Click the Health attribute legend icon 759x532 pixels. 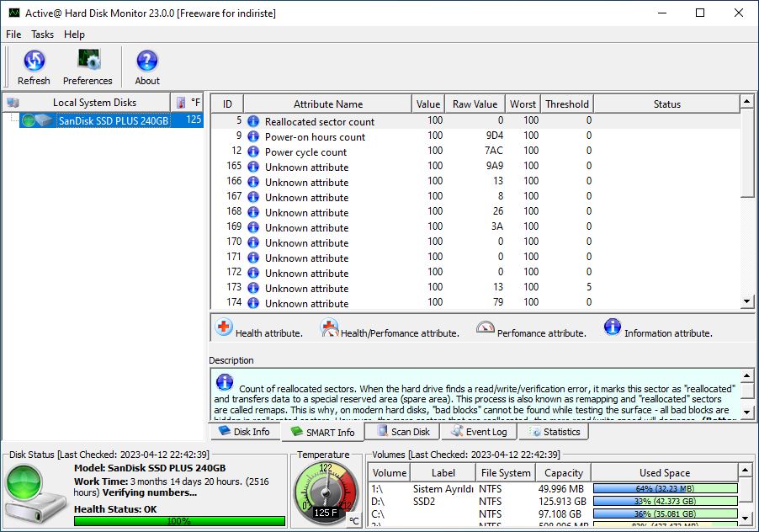pos(224,327)
